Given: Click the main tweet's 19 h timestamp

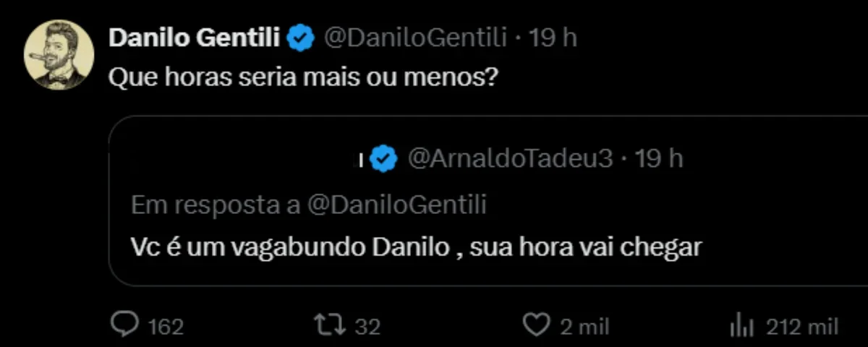Looking at the screenshot, I should [x=553, y=38].
